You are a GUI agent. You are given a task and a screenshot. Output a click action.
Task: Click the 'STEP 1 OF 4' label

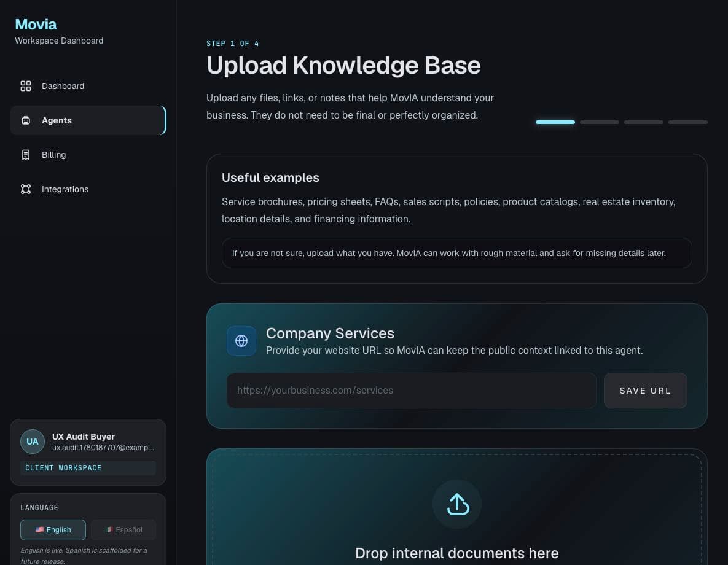click(x=233, y=43)
